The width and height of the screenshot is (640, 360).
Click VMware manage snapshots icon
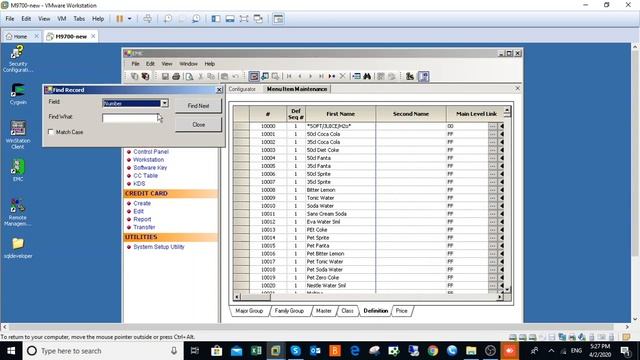point(196,19)
